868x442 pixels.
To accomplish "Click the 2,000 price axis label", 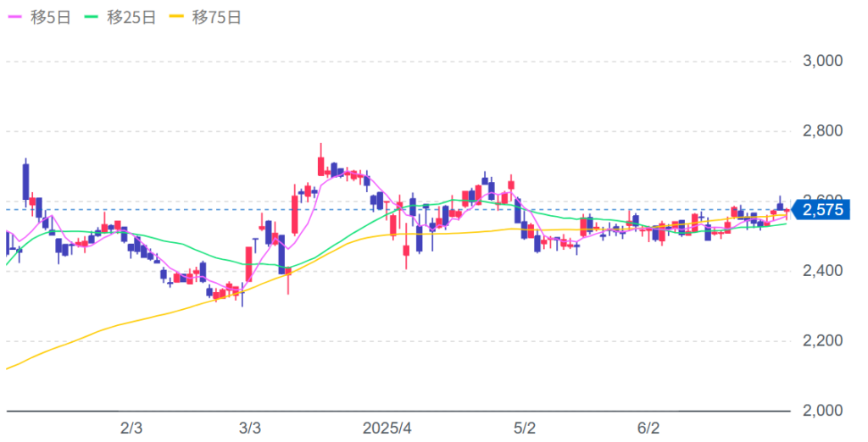I will point(822,411).
